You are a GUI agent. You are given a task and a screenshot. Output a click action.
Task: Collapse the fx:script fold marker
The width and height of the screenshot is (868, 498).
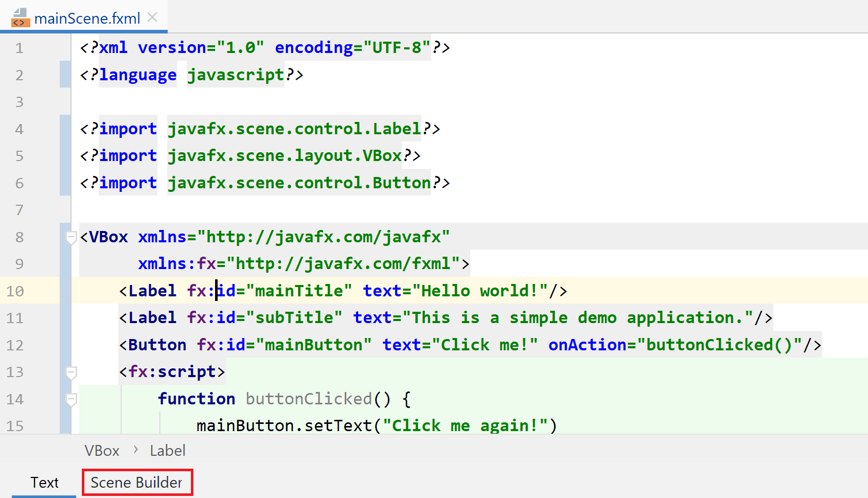(x=72, y=372)
